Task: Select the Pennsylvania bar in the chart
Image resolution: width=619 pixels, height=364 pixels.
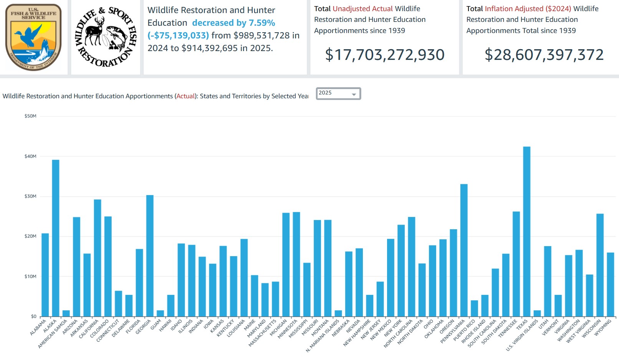Action: pyautogui.click(x=464, y=250)
